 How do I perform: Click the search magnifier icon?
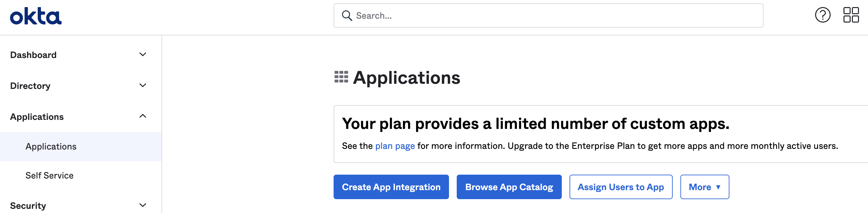pos(347,15)
